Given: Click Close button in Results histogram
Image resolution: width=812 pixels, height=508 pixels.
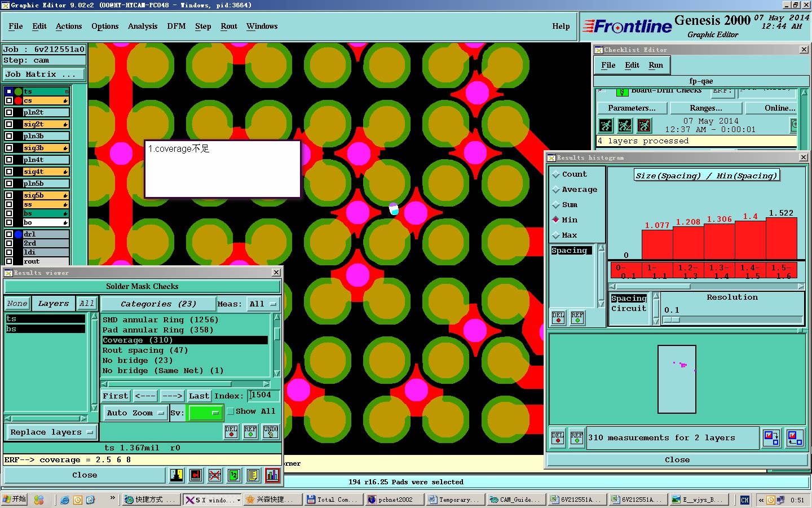Looking at the screenshot, I should [677, 460].
